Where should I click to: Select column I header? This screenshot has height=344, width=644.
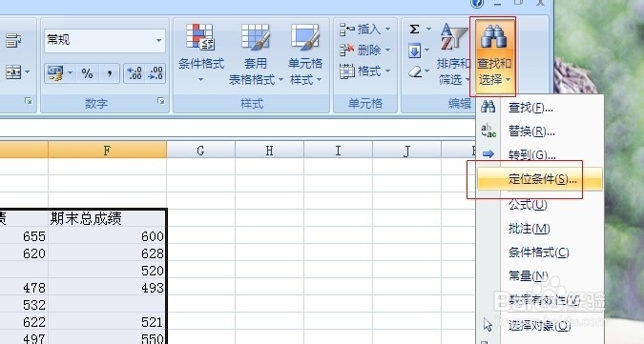[338, 150]
